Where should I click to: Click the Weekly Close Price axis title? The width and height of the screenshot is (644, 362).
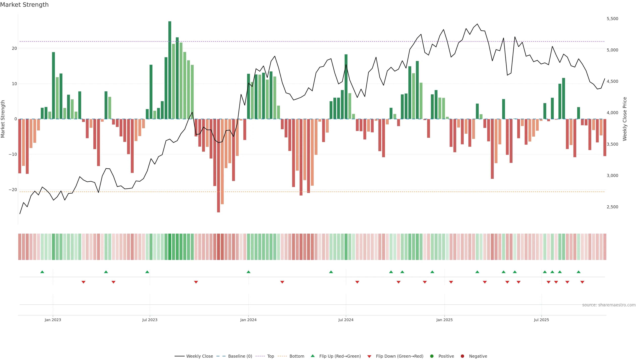(625, 119)
